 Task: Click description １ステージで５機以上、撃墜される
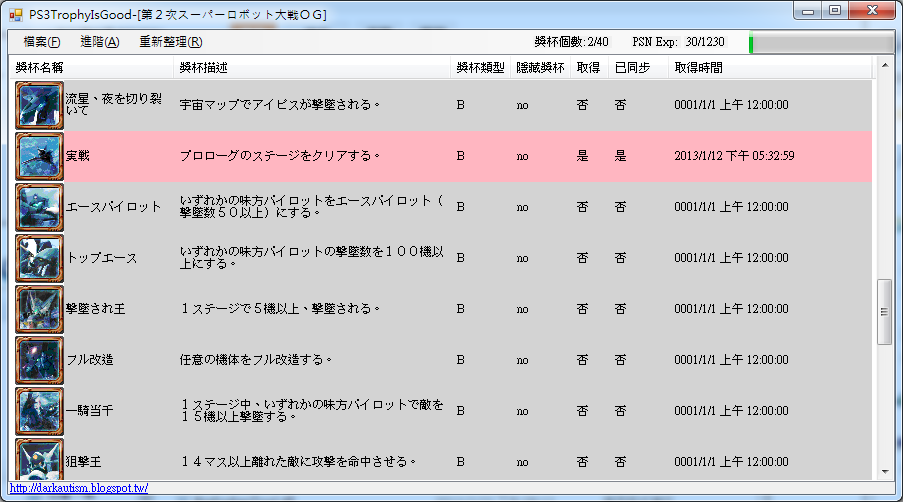point(280,309)
